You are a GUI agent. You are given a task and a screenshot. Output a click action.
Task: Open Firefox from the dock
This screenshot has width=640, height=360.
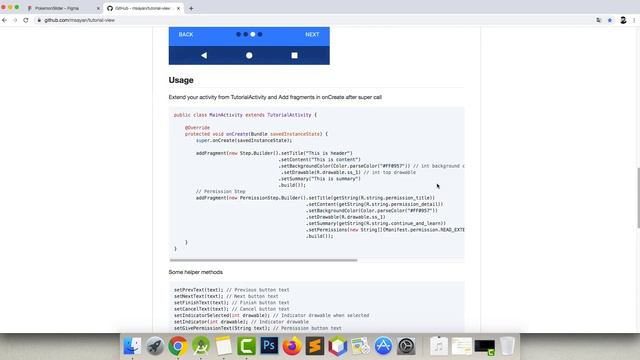click(292, 346)
